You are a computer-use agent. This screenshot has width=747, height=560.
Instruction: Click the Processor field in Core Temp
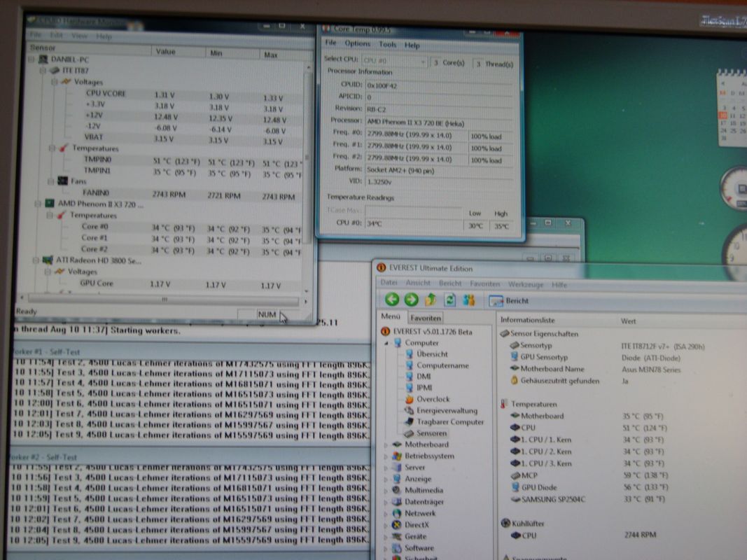[438, 123]
